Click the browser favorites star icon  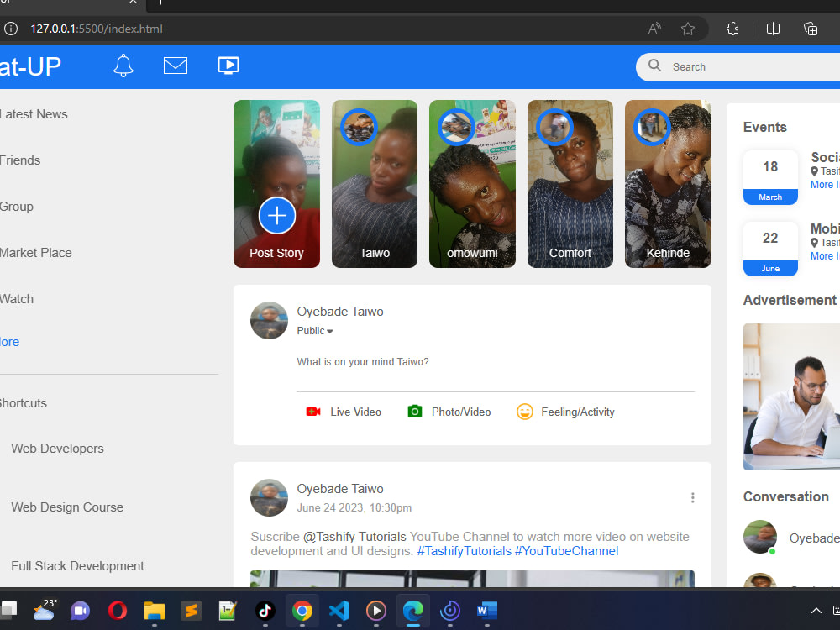click(x=688, y=29)
